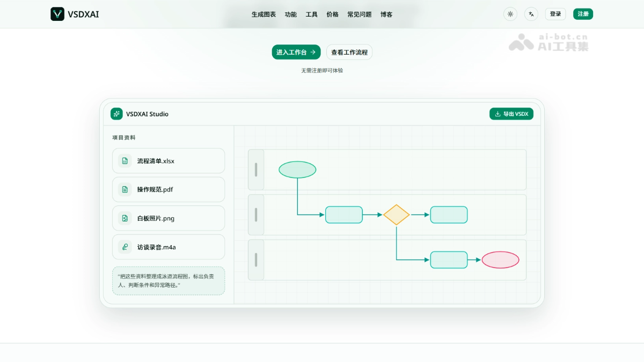Click the green start oval in the flowchart
Screen dimensions: 644x362
pos(297,169)
